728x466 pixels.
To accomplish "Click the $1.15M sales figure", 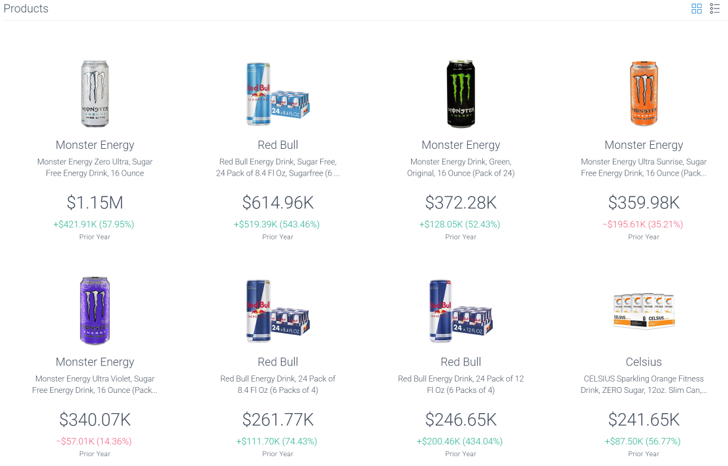I will (x=95, y=202).
